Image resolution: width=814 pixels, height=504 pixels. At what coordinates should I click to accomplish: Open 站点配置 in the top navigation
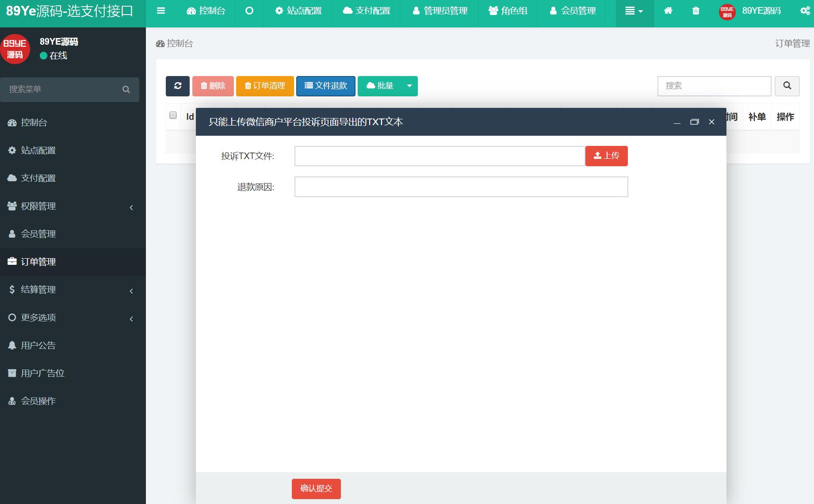[298, 11]
